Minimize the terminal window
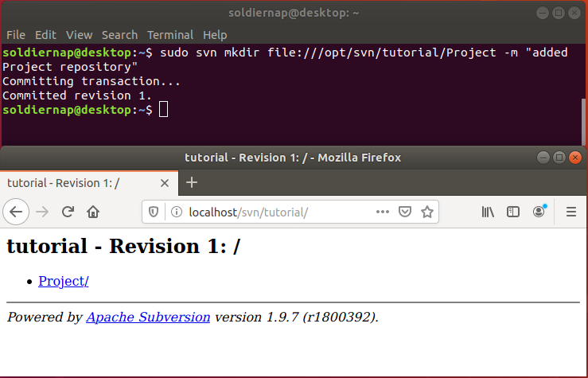Screen dimensions: 588x378 (x=543, y=13)
